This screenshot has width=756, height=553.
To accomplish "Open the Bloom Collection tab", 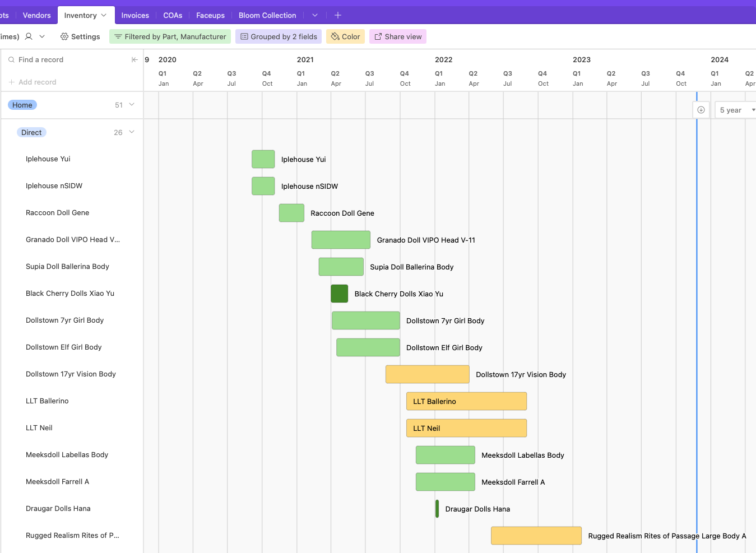I will click(267, 15).
